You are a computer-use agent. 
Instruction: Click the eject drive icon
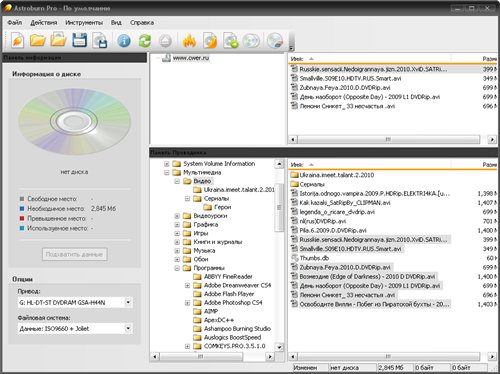pos(165,41)
